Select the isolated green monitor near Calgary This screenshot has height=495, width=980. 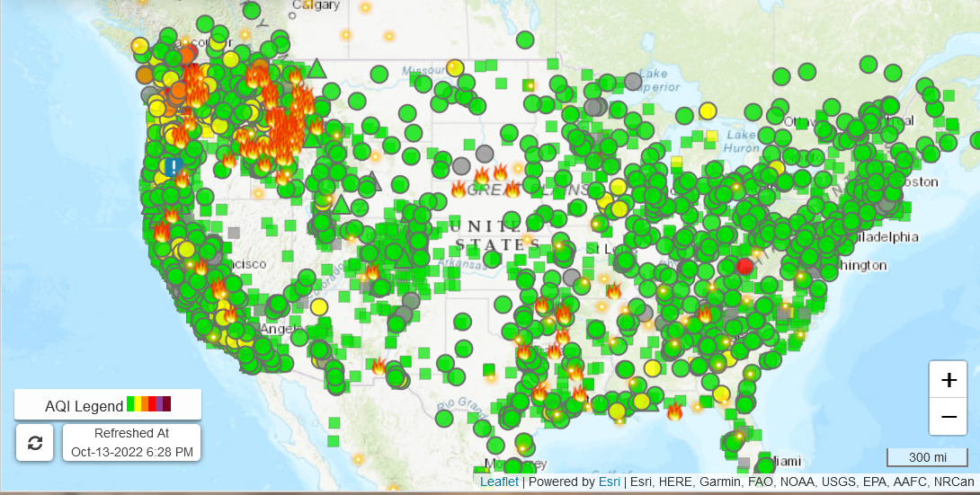[x=252, y=11]
